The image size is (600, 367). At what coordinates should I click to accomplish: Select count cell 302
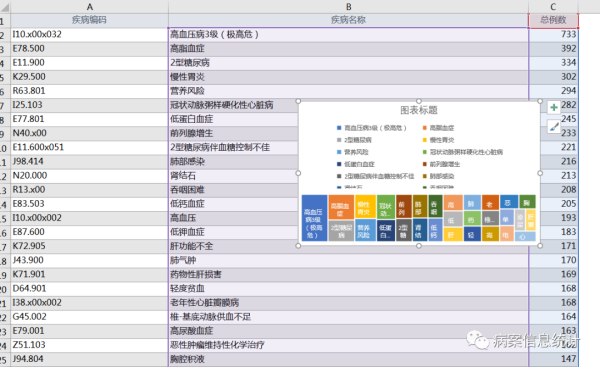coord(553,77)
